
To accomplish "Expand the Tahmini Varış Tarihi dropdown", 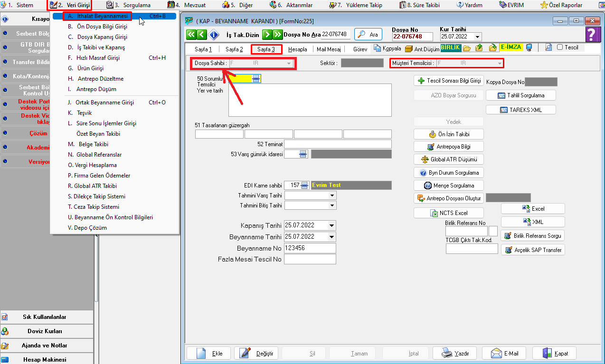I will 331,196.
